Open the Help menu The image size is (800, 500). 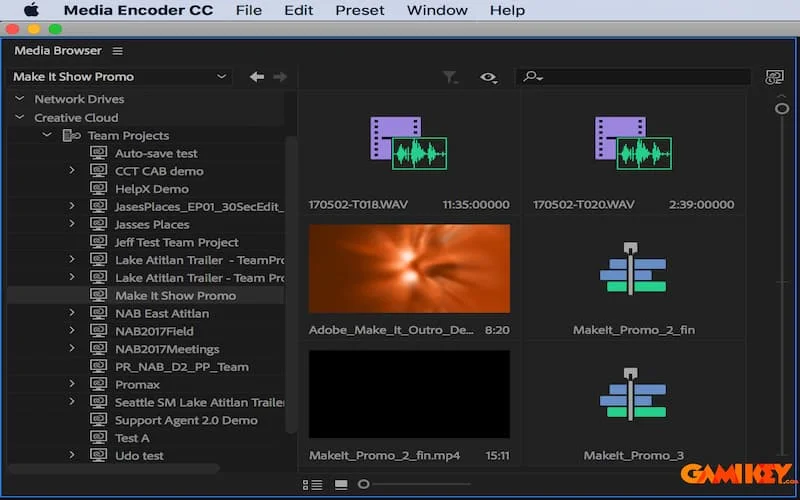507,10
